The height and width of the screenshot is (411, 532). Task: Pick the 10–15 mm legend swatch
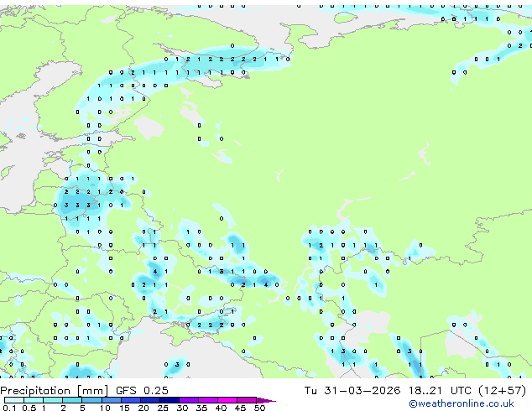click(x=111, y=400)
